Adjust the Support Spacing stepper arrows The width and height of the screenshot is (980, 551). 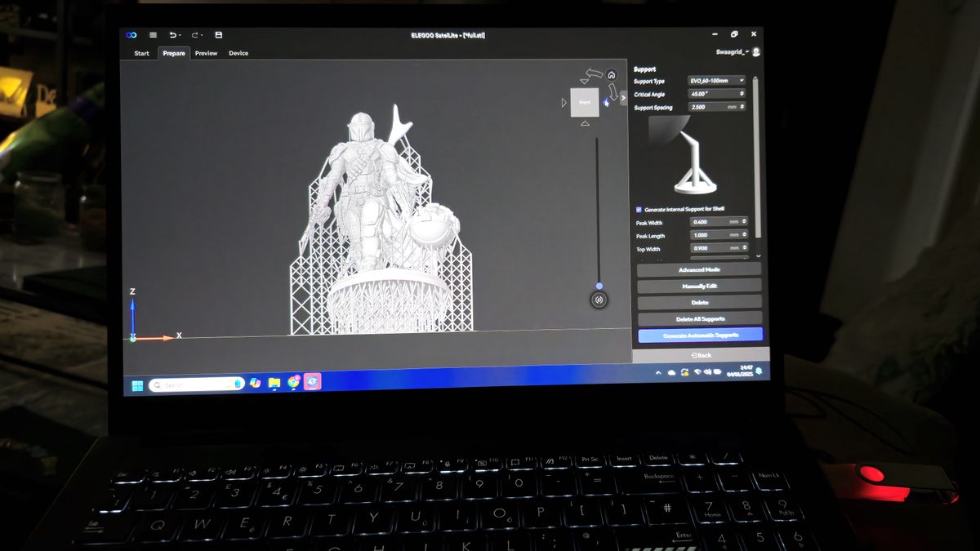(x=742, y=107)
